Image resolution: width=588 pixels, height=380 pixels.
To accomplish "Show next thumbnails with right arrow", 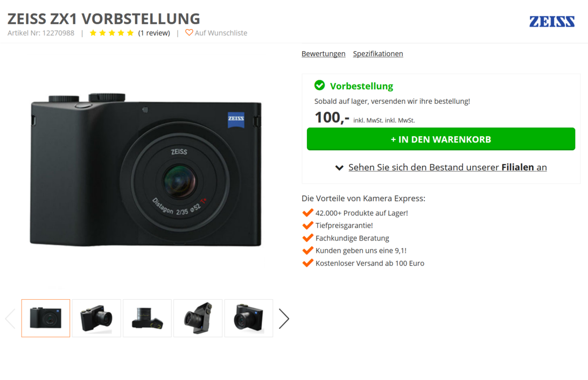I will (x=284, y=319).
